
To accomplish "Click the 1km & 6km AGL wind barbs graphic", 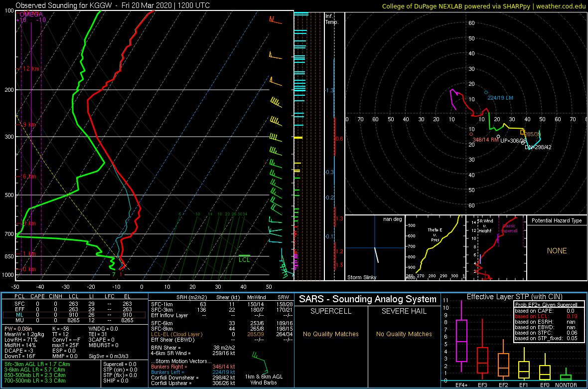I will click(x=260, y=363).
